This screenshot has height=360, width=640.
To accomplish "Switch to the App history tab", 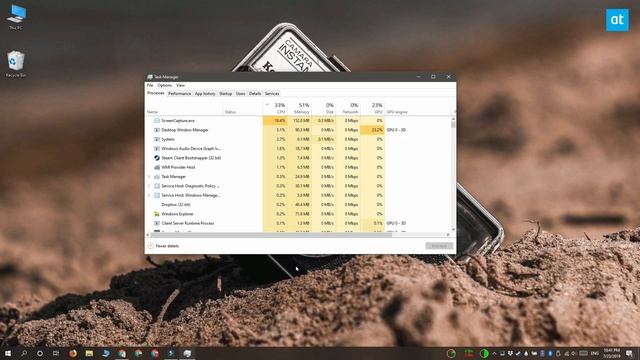I will click(205, 93).
